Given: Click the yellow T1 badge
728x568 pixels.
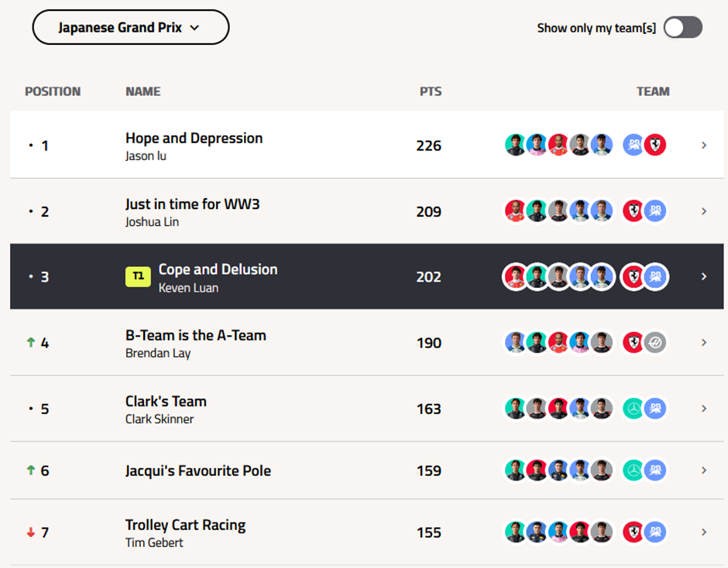Looking at the screenshot, I should click(138, 276).
